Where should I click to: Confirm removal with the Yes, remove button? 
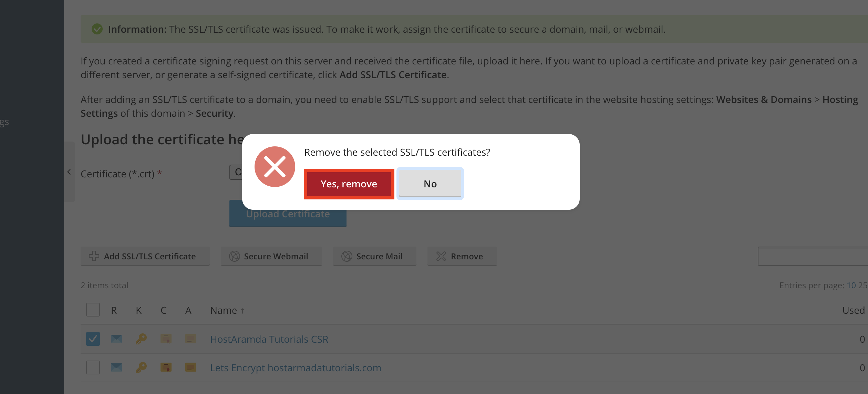click(349, 184)
